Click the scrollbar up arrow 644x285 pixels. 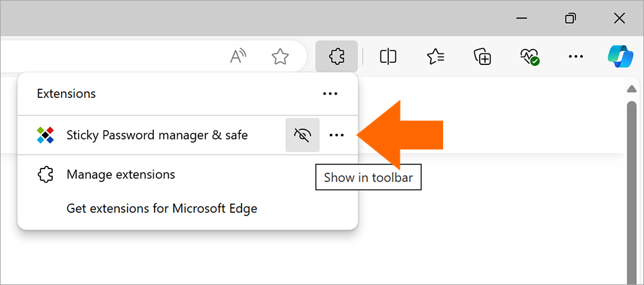[x=631, y=89]
